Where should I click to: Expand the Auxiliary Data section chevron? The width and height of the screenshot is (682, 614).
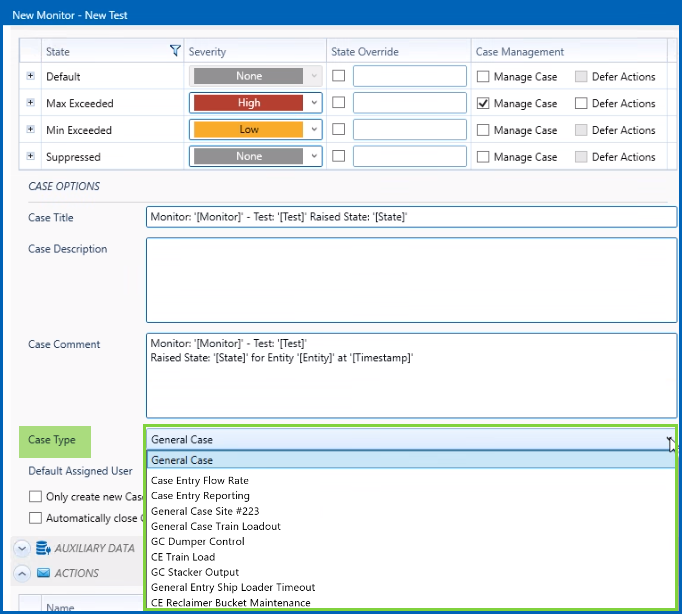[x=21, y=548]
